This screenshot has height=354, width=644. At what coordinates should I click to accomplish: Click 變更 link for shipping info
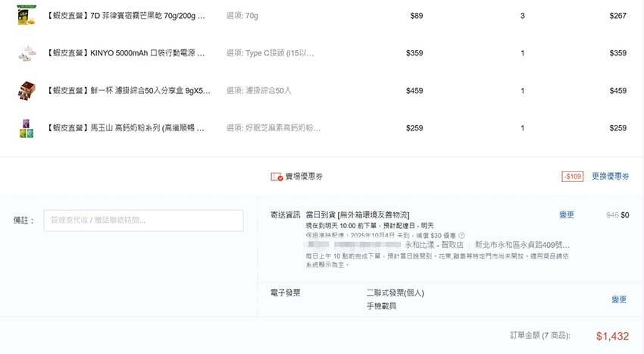[567, 215]
